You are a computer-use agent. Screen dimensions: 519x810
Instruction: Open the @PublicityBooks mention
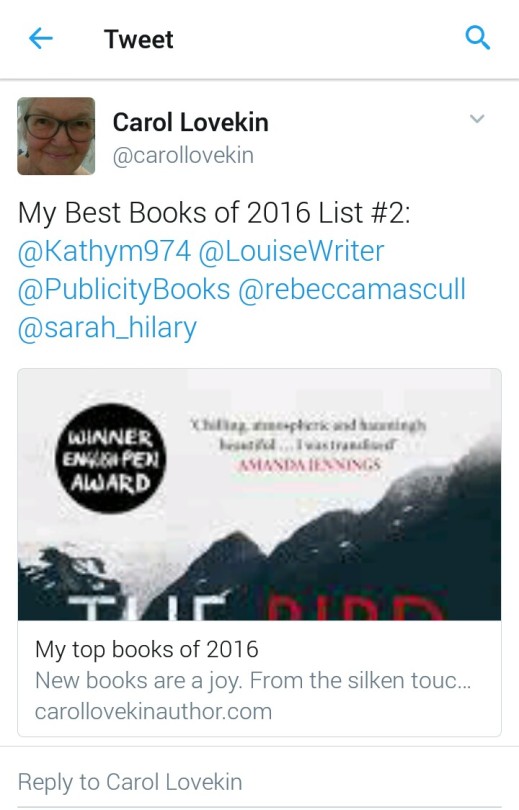[124, 289]
